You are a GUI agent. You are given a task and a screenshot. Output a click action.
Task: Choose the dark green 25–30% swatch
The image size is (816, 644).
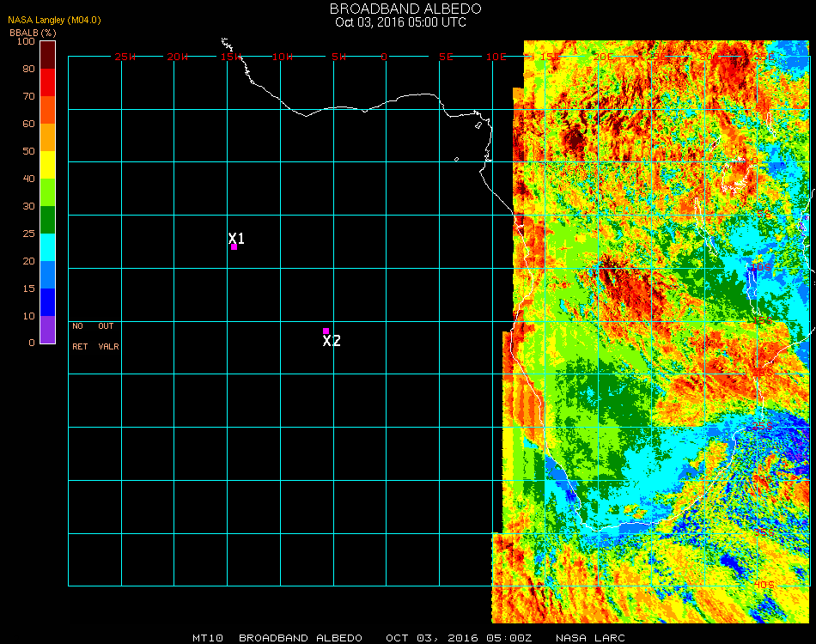pyautogui.click(x=48, y=220)
